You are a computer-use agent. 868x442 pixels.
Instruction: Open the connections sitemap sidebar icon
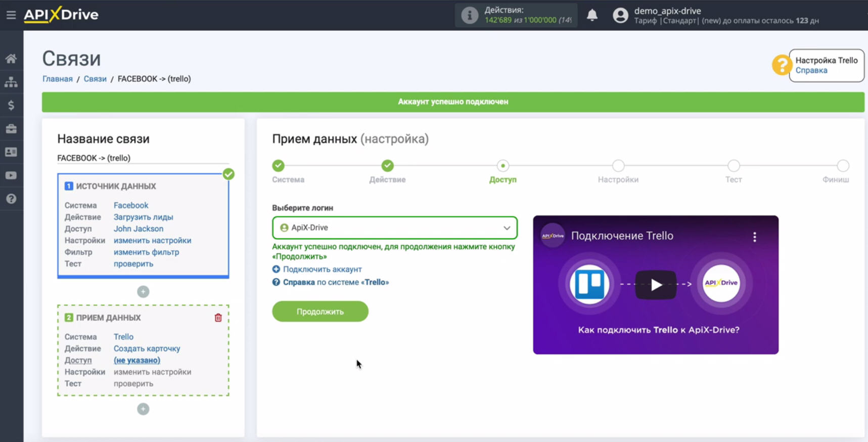click(11, 82)
